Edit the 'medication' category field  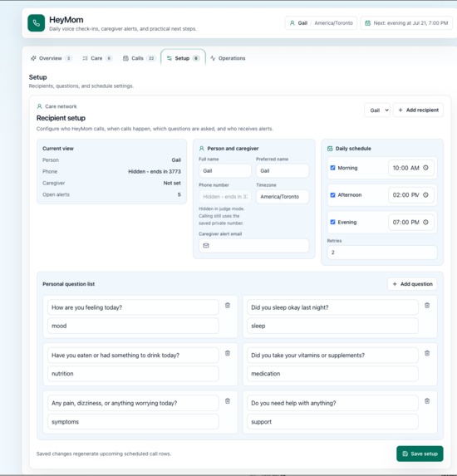pyautogui.click(x=332, y=374)
